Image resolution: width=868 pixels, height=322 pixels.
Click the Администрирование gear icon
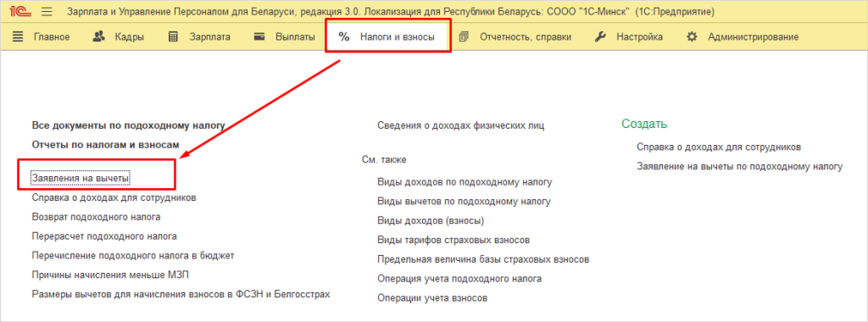[692, 37]
